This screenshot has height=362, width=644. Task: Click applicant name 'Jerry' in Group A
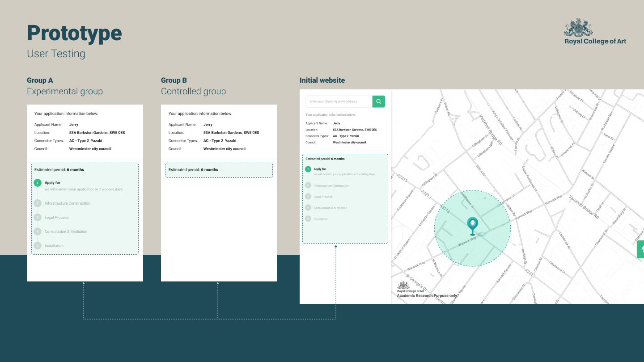click(x=74, y=125)
